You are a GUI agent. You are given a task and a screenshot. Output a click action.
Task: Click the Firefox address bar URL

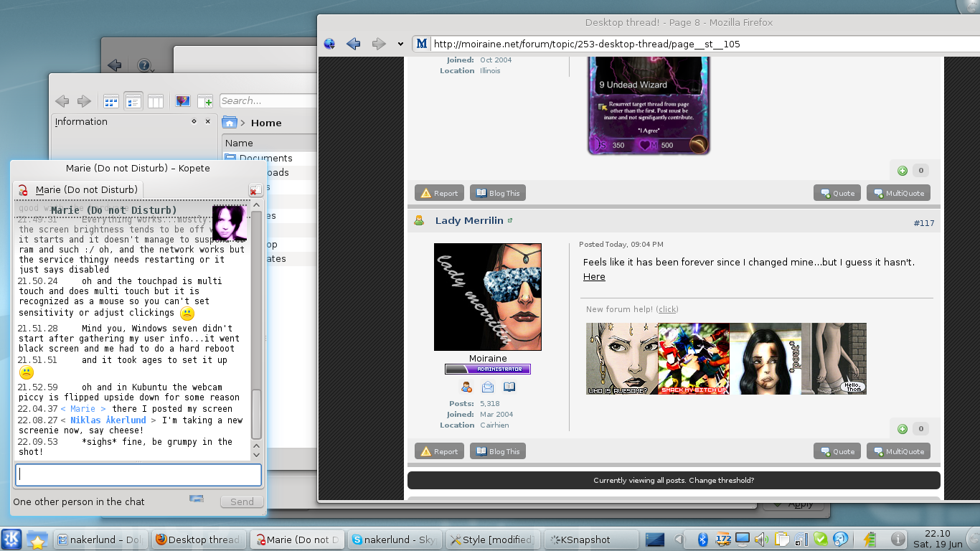tap(586, 44)
